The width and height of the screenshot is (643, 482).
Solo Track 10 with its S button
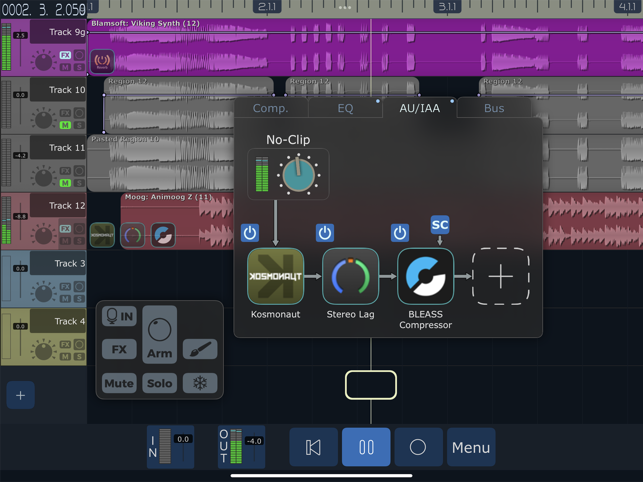pyautogui.click(x=79, y=125)
